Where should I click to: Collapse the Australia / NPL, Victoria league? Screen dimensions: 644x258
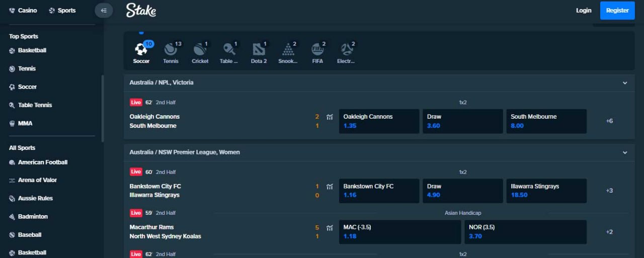coord(625,82)
